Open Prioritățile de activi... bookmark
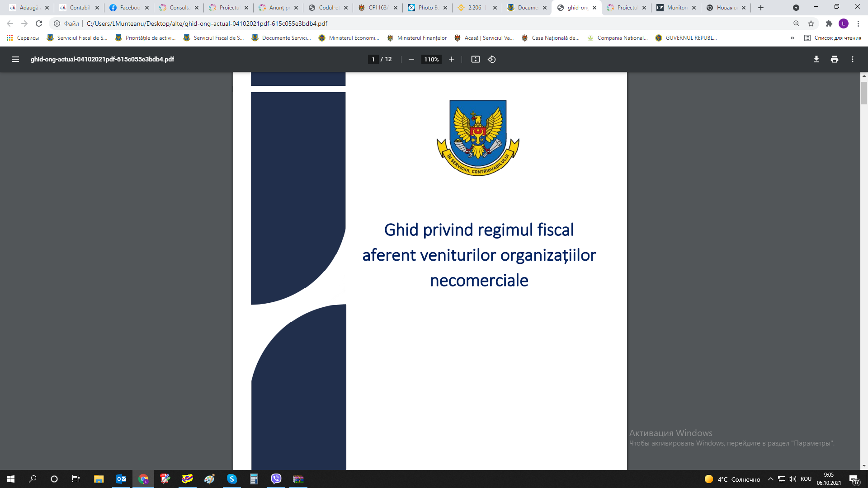This screenshot has height=488, width=868. (145, 38)
